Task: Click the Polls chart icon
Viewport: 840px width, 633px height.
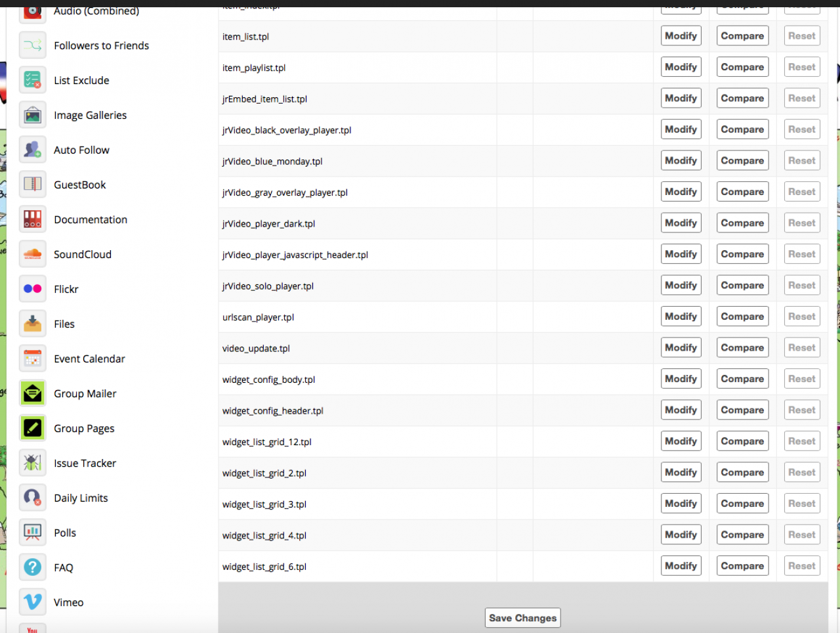Action: pos(33,533)
